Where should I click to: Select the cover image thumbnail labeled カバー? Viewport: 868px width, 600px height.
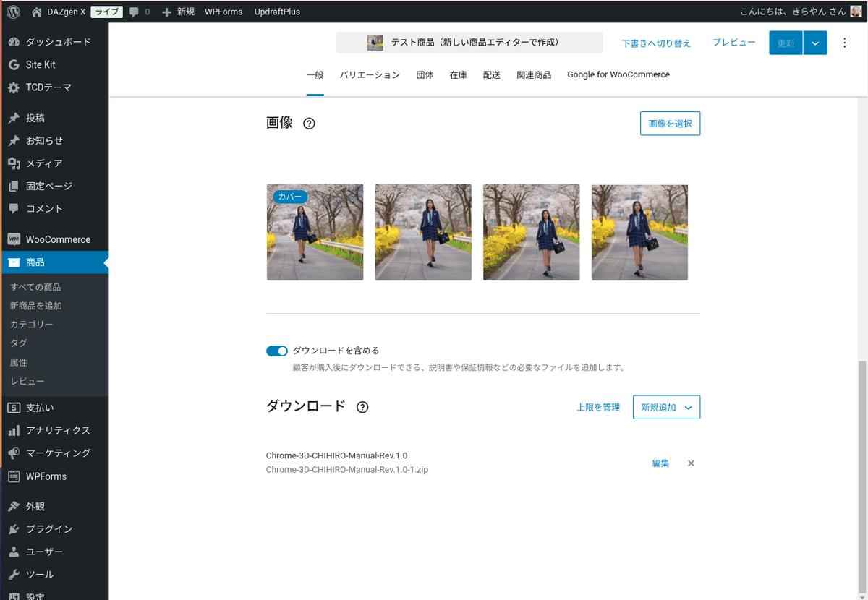(315, 232)
